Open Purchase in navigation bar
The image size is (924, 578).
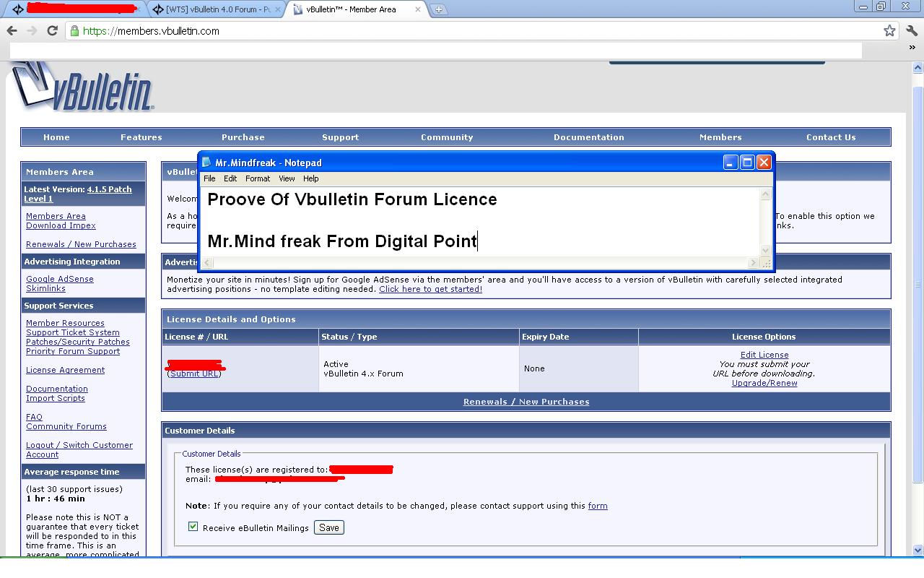coord(243,137)
